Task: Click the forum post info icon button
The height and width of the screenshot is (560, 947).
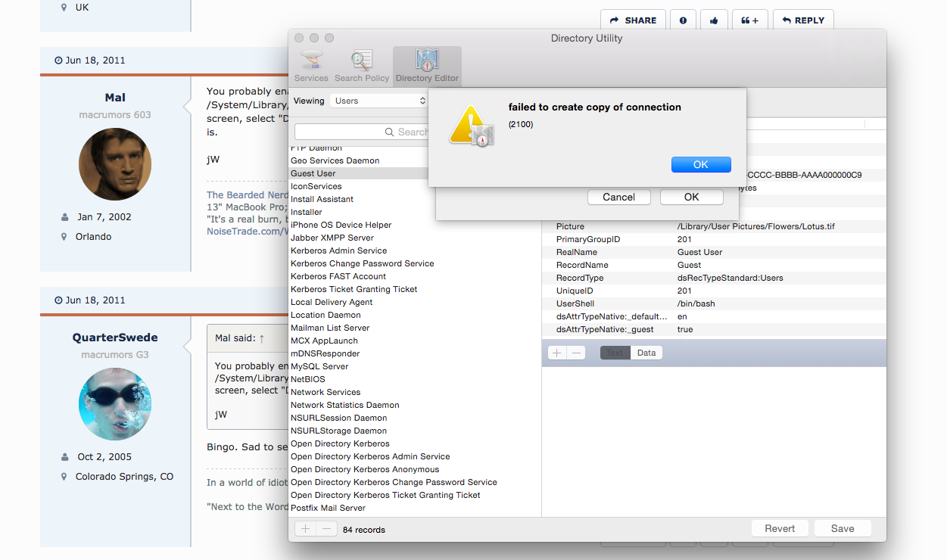Action: [683, 20]
